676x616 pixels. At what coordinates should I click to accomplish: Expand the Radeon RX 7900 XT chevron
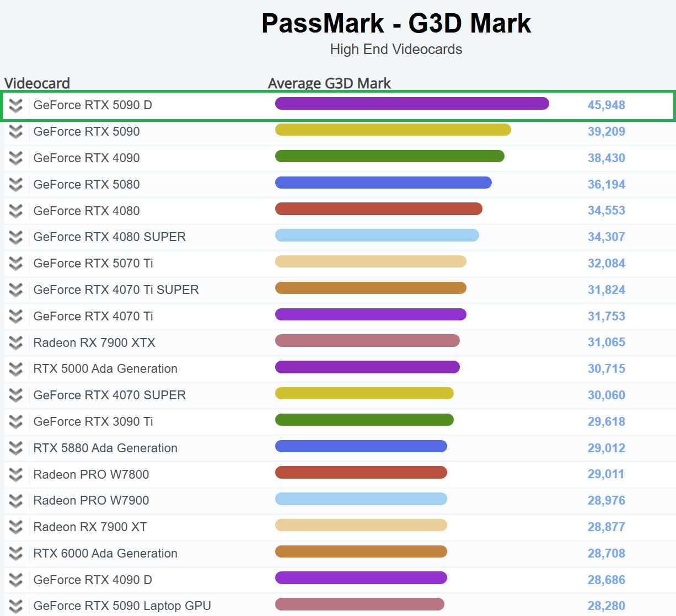pos(15,527)
